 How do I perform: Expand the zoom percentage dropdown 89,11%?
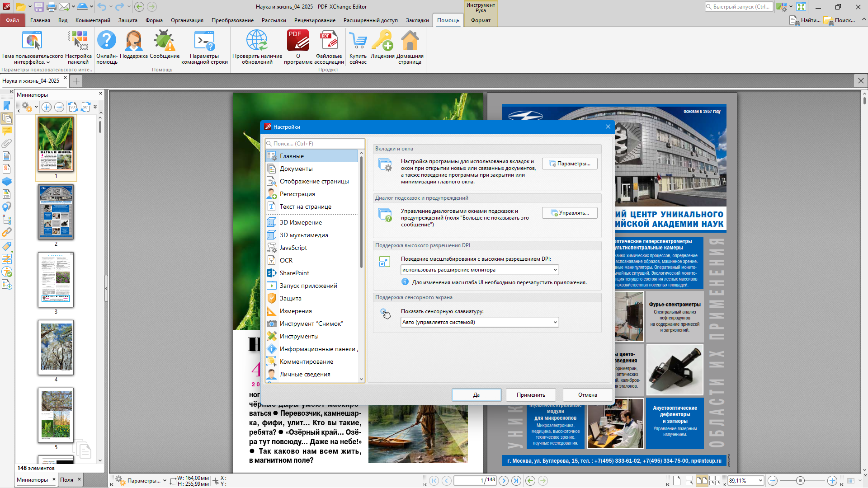point(760,481)
